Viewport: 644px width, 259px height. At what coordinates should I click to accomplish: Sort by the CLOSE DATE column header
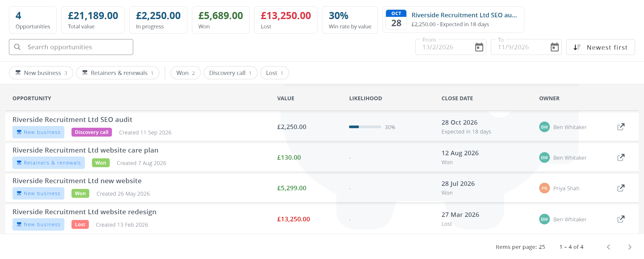457,98
